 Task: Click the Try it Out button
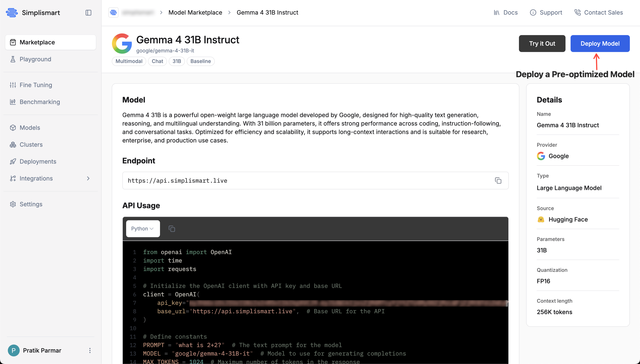click(542, 44)
